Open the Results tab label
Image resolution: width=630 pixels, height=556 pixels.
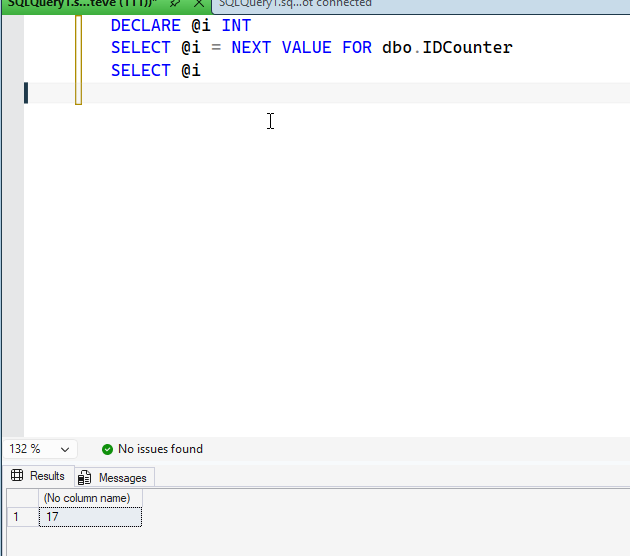(47, 476)
